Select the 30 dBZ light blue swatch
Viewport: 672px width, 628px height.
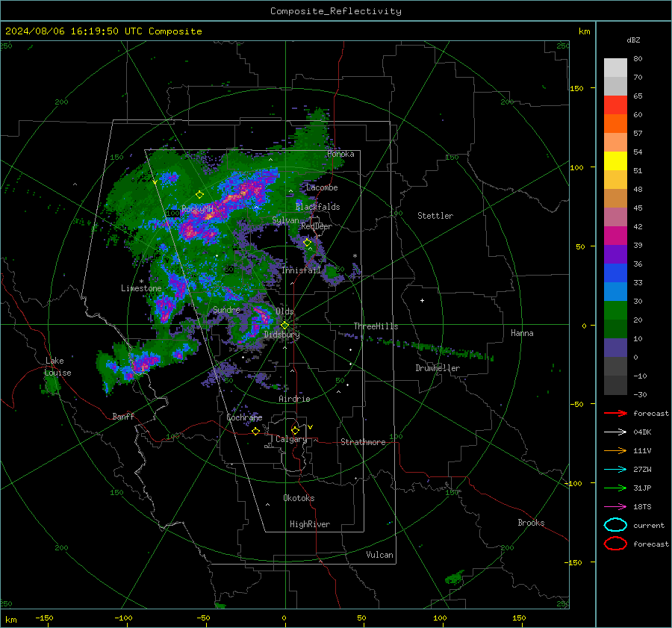[x=615, y=291]
